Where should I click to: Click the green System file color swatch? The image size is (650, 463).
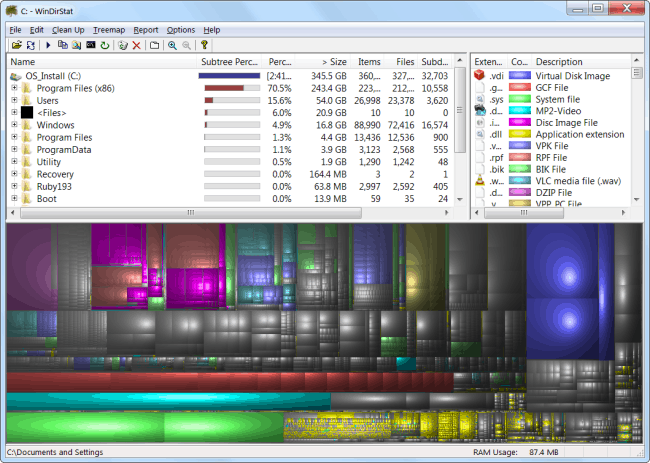(x=520, y=99)
